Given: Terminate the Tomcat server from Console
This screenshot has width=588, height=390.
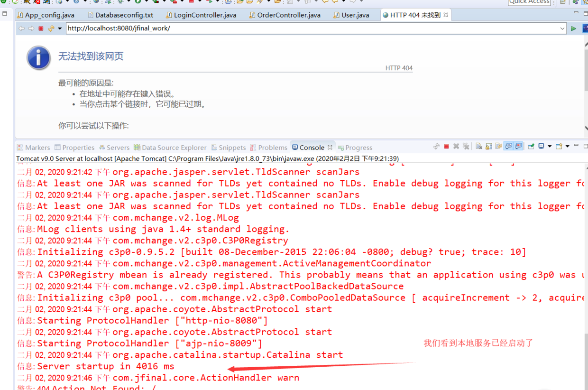Looking at the screenshot, I should click(446, 147).
